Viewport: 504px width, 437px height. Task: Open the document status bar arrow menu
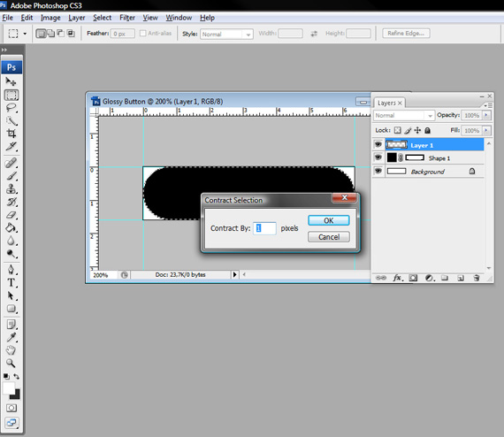click(234, 274)
